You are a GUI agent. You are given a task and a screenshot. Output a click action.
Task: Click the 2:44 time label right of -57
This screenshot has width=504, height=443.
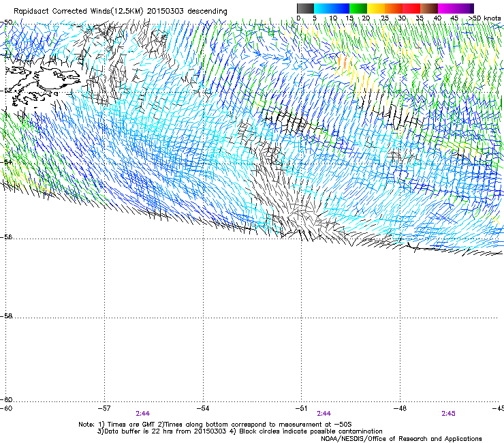(143, 414)
